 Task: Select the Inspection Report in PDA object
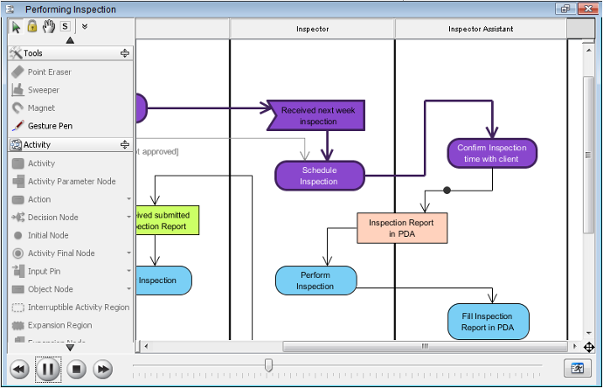click(x=402, y=228)
